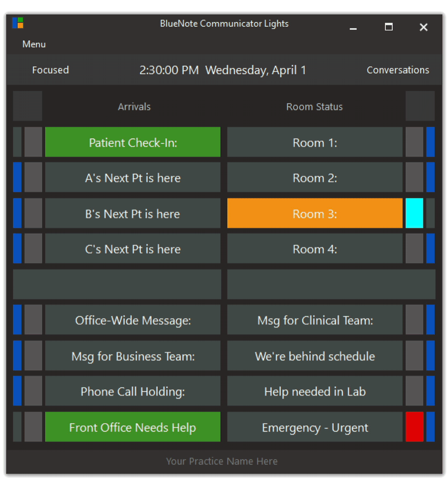Toggle the Room 4 light
Screen dimensions: 448x486
(315, 248)
